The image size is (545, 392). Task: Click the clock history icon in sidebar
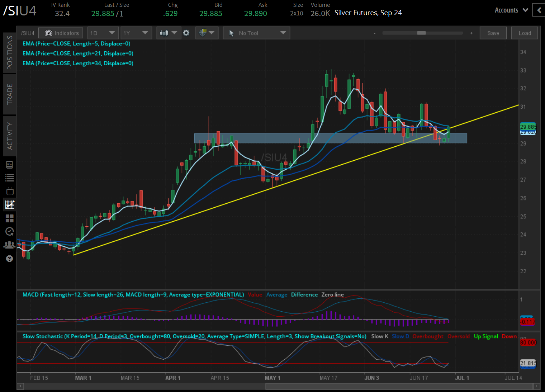[x=10, y=231]
